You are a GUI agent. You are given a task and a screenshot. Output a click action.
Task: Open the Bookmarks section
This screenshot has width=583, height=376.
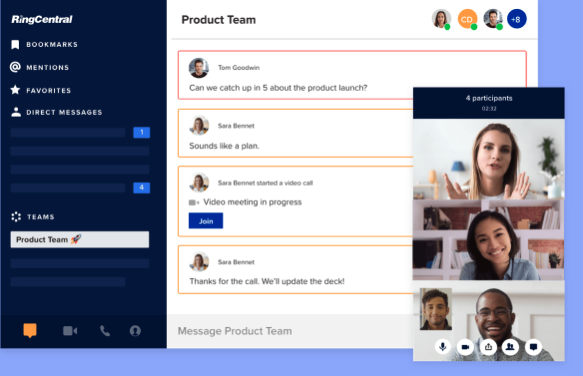[52, 45]
